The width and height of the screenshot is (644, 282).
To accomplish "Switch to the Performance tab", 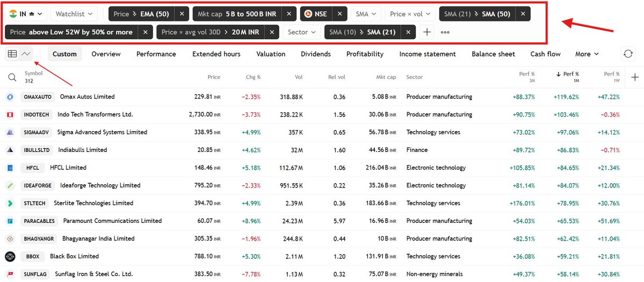I will [x=156, y=54].
